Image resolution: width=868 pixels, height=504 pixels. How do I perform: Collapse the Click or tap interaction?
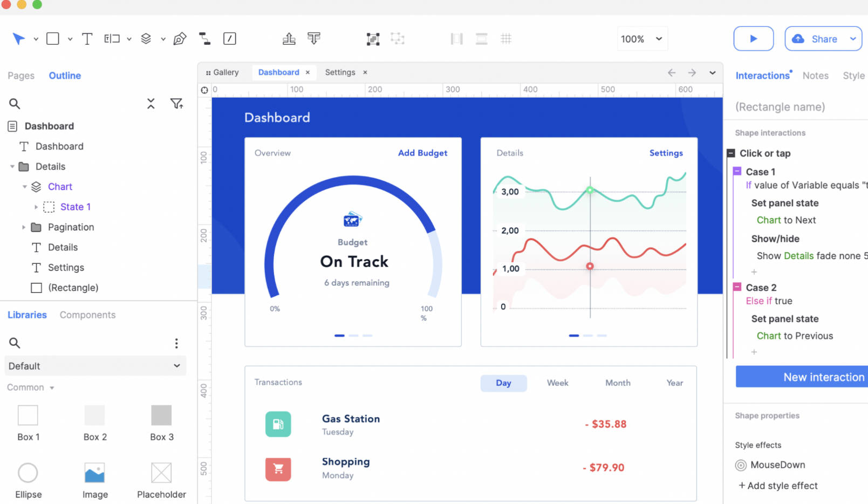pyautogui.click(x=731, y=153)
